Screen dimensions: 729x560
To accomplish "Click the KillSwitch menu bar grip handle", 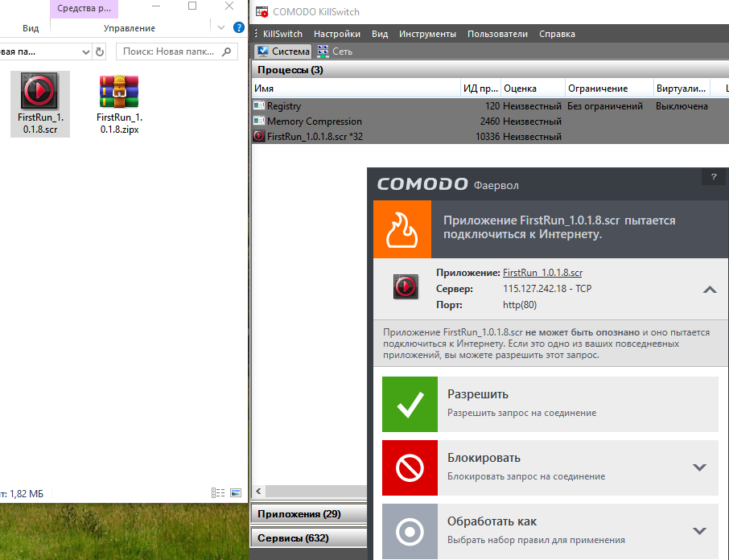I will coord(256,34).
